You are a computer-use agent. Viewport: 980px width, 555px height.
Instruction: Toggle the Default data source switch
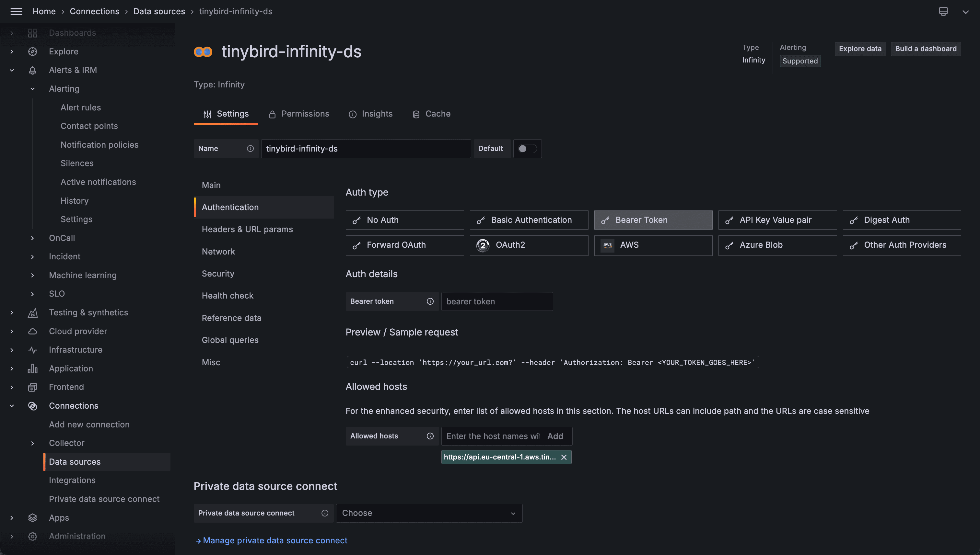[527, 149]
